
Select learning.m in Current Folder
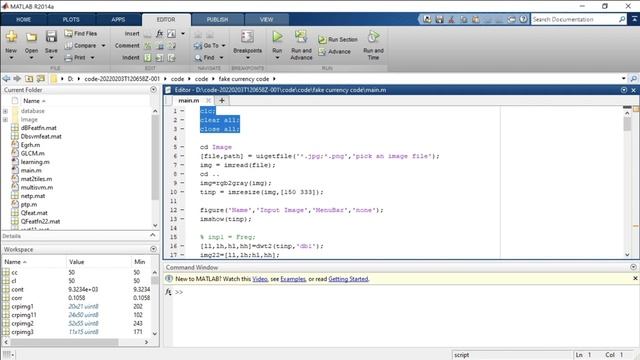pos(35,162)
